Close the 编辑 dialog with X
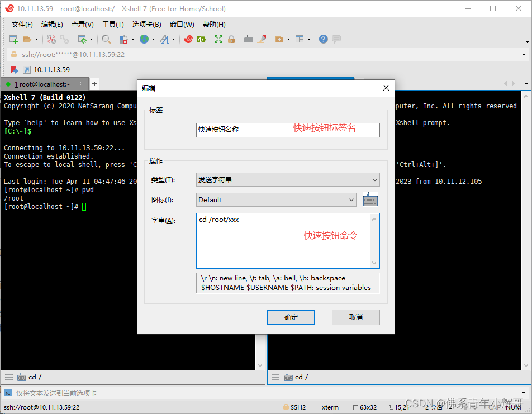 click(386, 88)
